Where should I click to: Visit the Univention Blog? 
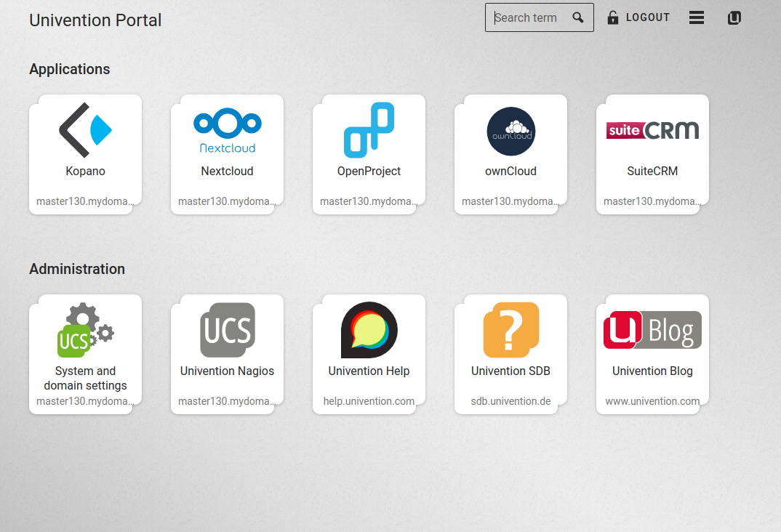652,342
